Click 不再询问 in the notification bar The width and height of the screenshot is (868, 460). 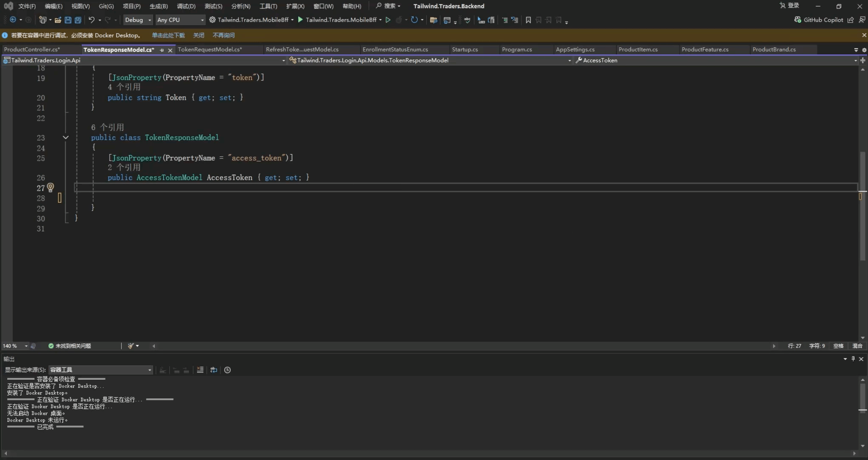pyautogui.click(x=223, y=35)
